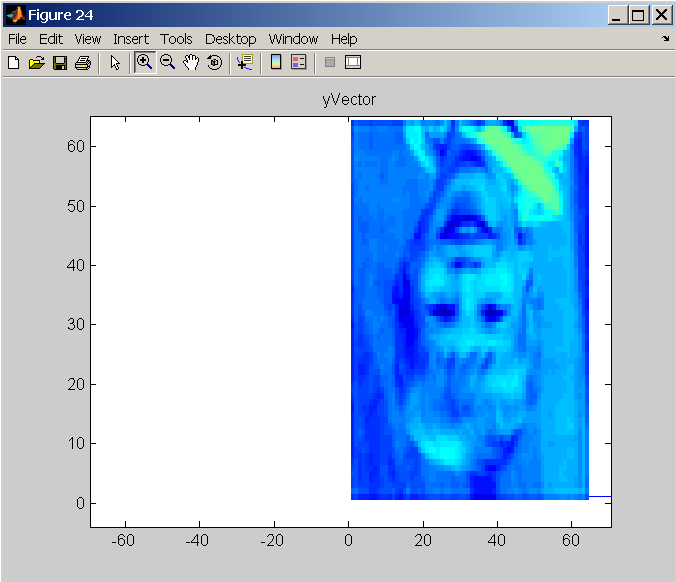Open the Window menu
This screenshot has width=676, height=582.
coord(293,39)
